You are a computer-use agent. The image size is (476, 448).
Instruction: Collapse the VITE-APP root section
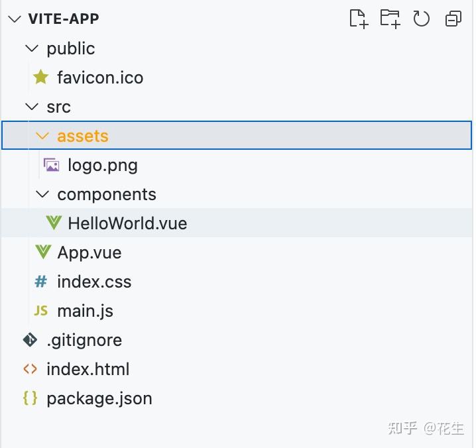pos(15,19)
